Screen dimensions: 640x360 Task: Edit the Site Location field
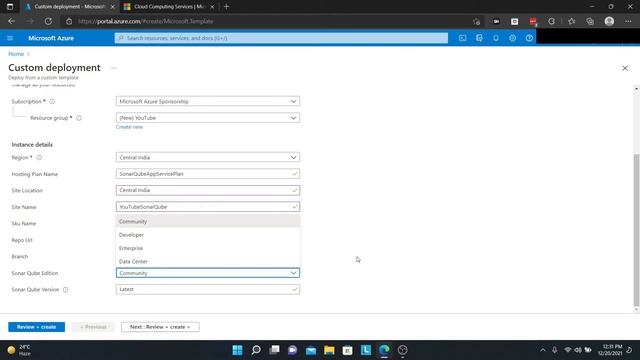pos(208,190)
